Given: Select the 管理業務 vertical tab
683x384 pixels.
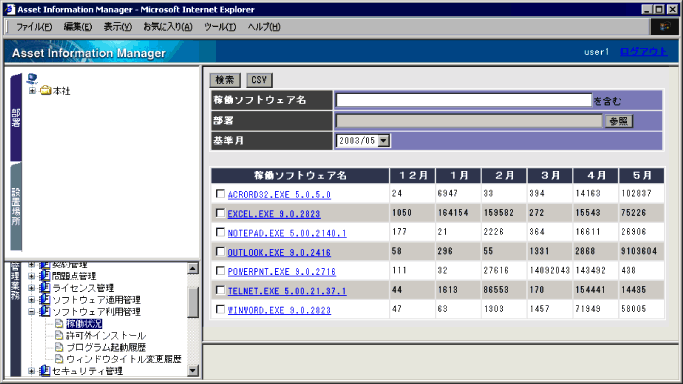Looking at the screenshot, I should (x=15, y=320).
